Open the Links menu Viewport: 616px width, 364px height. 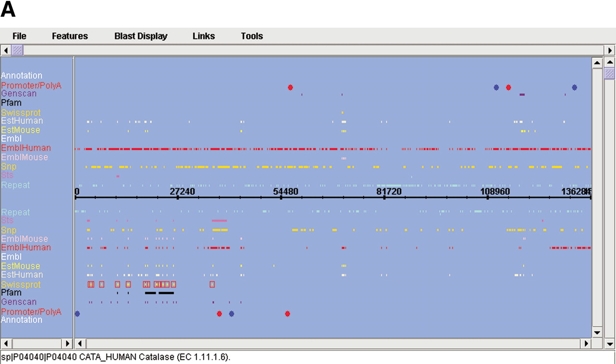tap(204, 36)
